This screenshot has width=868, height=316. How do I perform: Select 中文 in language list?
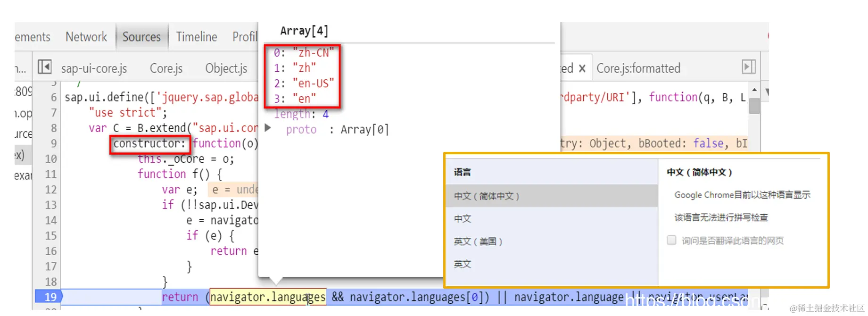(x=552, y=218)
